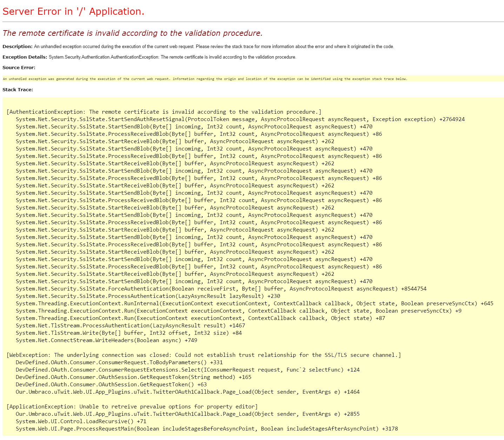This screenshot has width=504, height=440.
Task: Click the [ApplicationException] prevalue options line
Action: click(132, 407)
